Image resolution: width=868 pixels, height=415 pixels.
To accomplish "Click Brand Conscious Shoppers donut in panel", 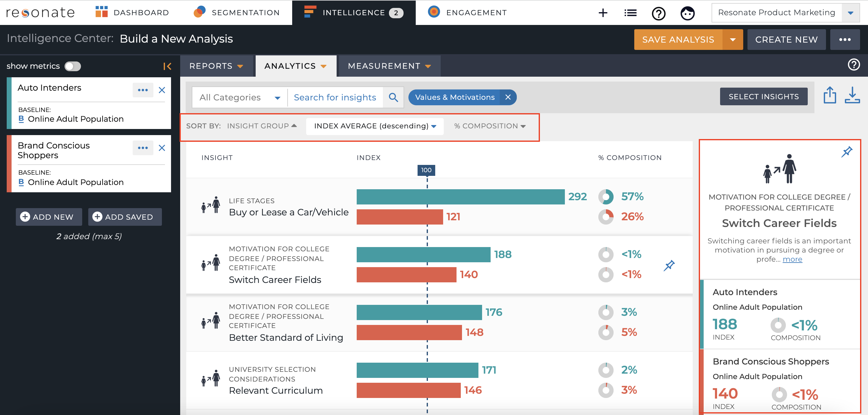I will click(779, 395).
